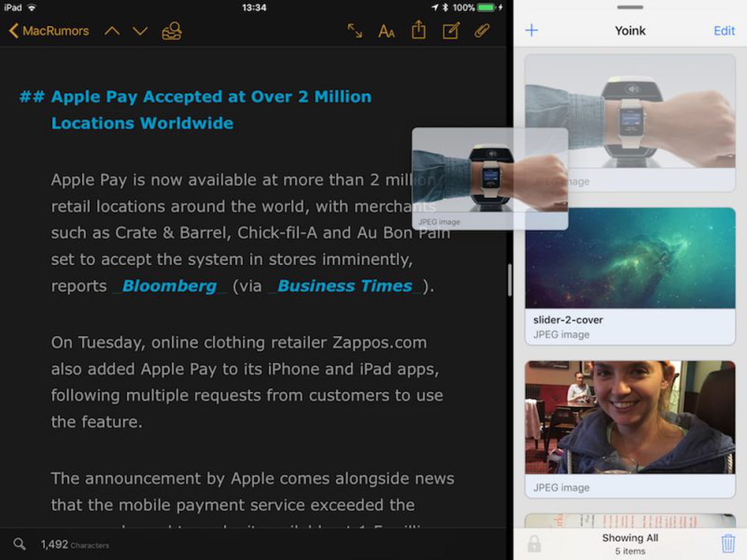Image resolution: width=747 pixels, height=560 pixels.
Task: Jump to previous section with the up chevron
Action: [112, 31]
